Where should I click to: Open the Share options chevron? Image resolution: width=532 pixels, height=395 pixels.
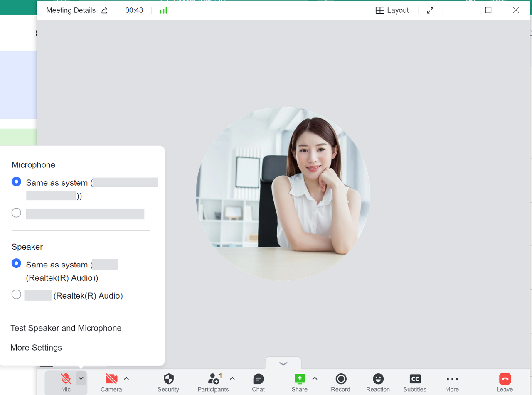[x=315, y=378]
